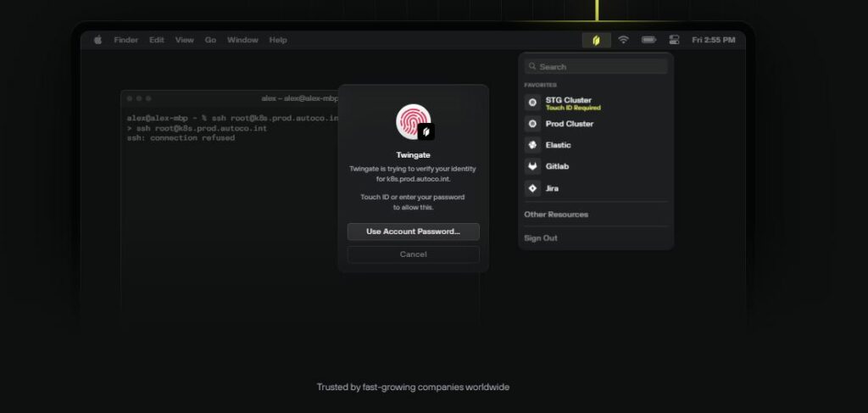Focus the Search resources field

point(596,66)
